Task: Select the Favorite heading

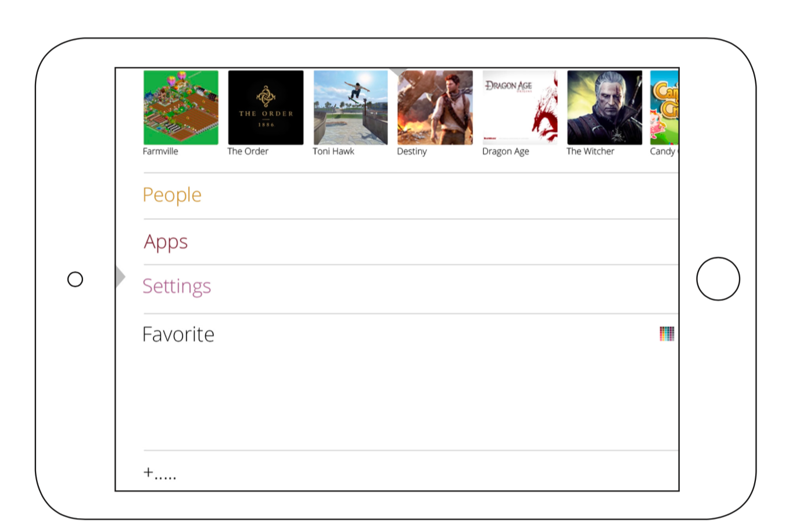Action: pyautogui.click(x=178, y=335)
